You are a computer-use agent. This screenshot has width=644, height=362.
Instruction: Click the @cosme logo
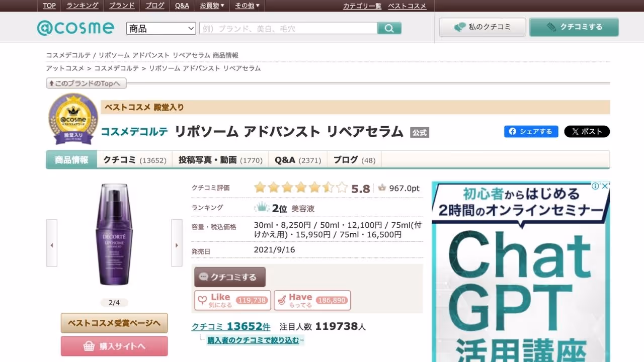[x=75, y=28]
